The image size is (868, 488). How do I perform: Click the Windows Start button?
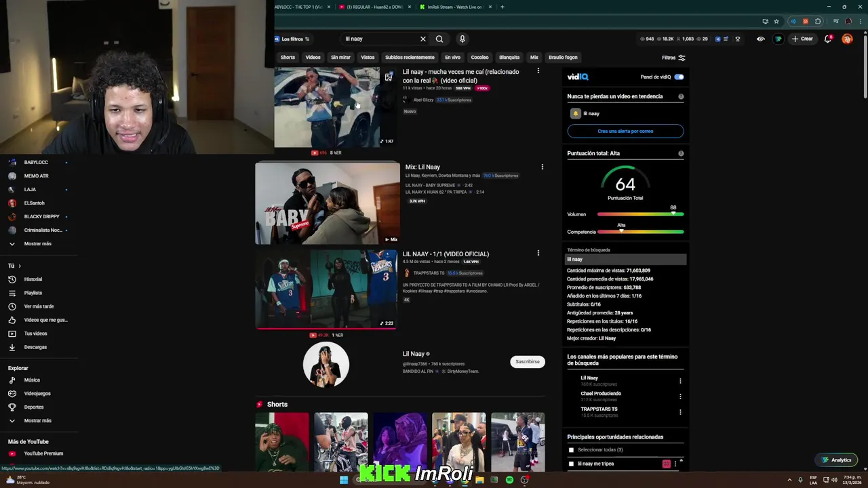[x=344, y=480]
